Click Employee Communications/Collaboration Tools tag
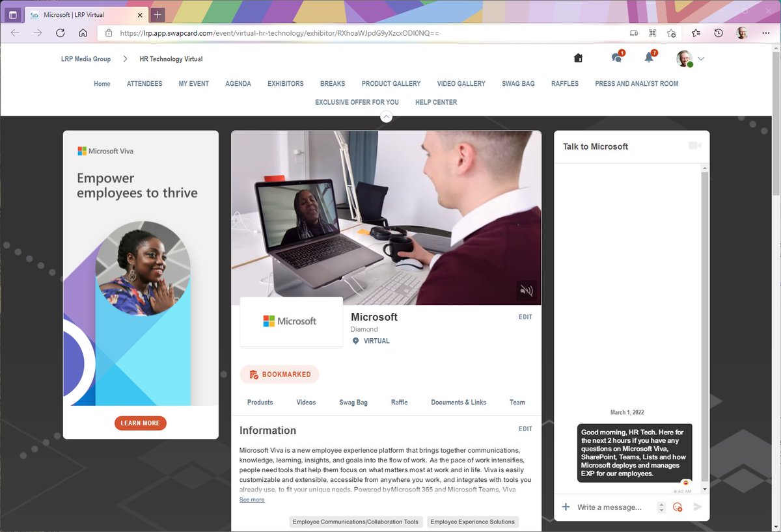 coord(356,522)
